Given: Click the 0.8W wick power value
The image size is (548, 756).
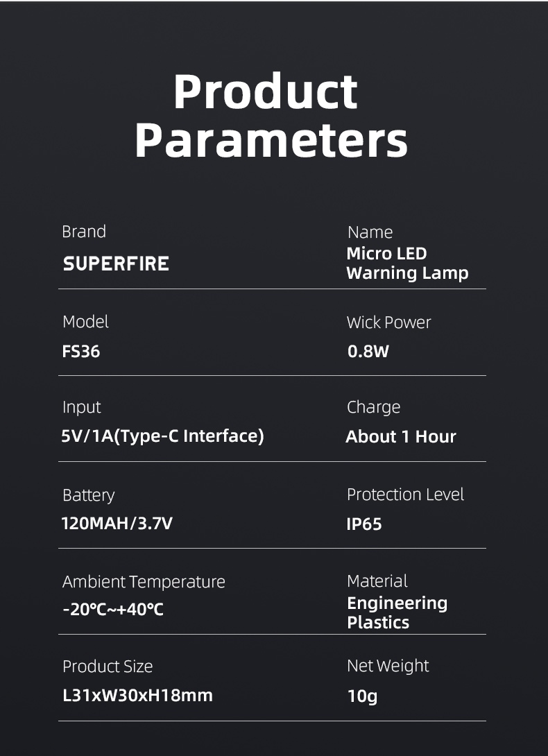Looking at the screenshot, I should (x=368, y=352).
